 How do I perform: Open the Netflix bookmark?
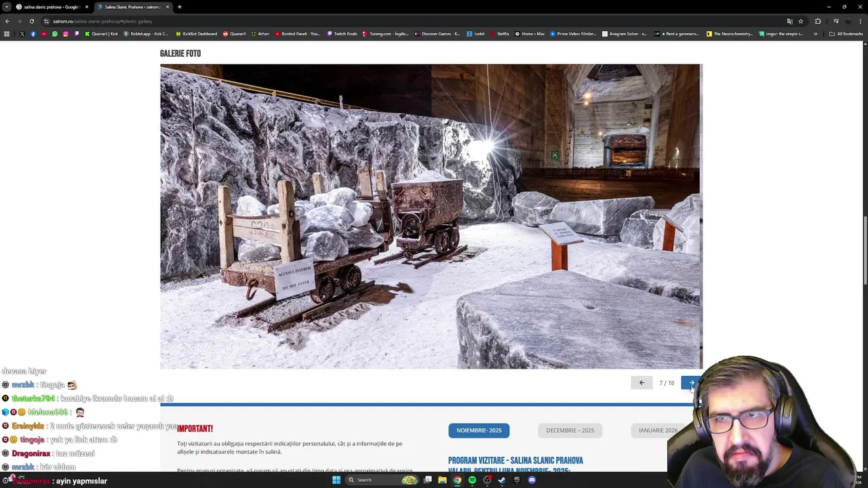[x=500, y=33]
